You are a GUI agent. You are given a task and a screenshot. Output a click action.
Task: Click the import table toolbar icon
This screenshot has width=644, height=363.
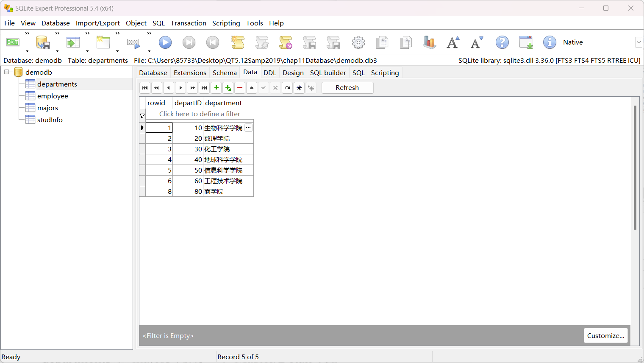pyautogui.click(x=73, y=42)
